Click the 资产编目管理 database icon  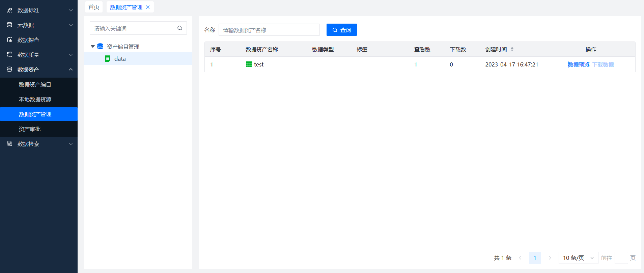pos(100,46)
